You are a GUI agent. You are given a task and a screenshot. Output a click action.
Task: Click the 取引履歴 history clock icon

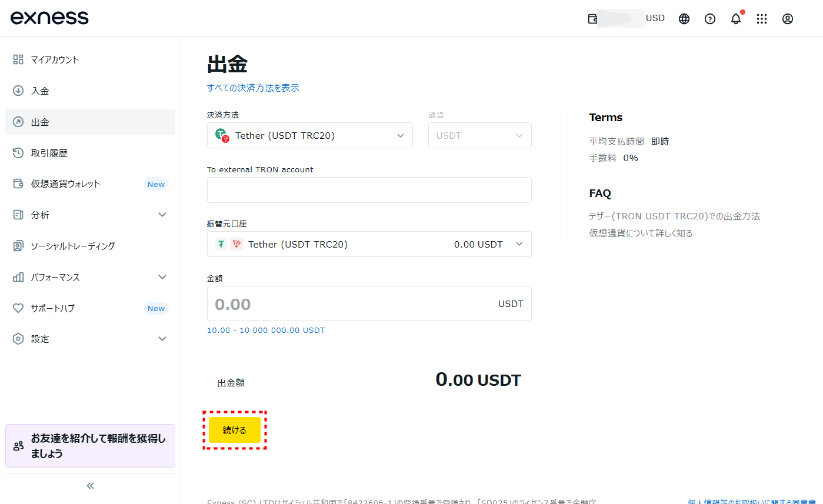tap(18, 153)
